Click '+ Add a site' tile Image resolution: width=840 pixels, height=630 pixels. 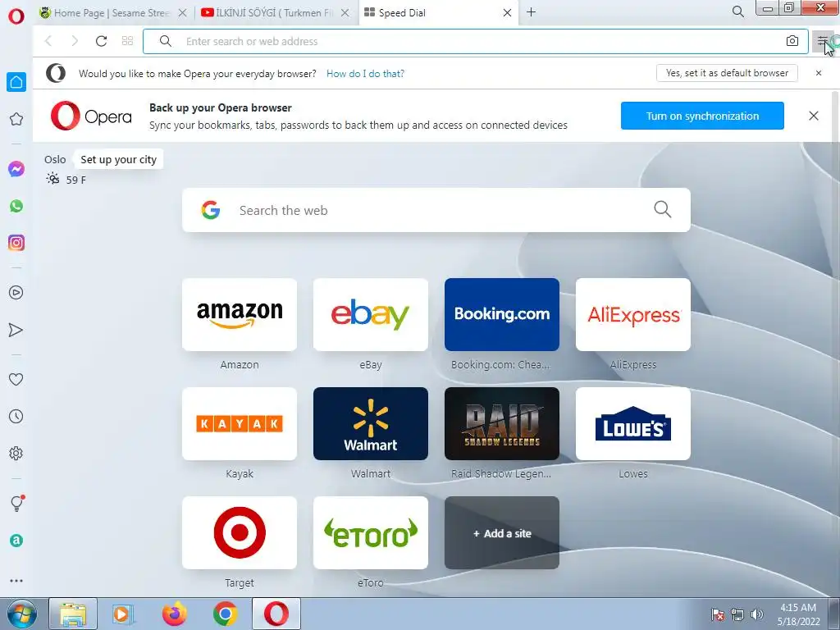click(502, 533)
